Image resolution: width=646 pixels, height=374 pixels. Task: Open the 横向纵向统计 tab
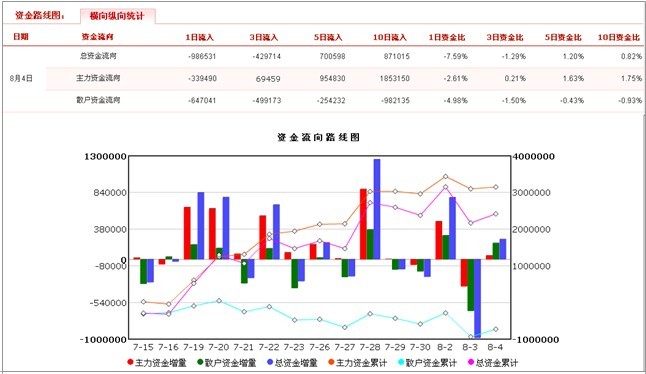(117, 16)
